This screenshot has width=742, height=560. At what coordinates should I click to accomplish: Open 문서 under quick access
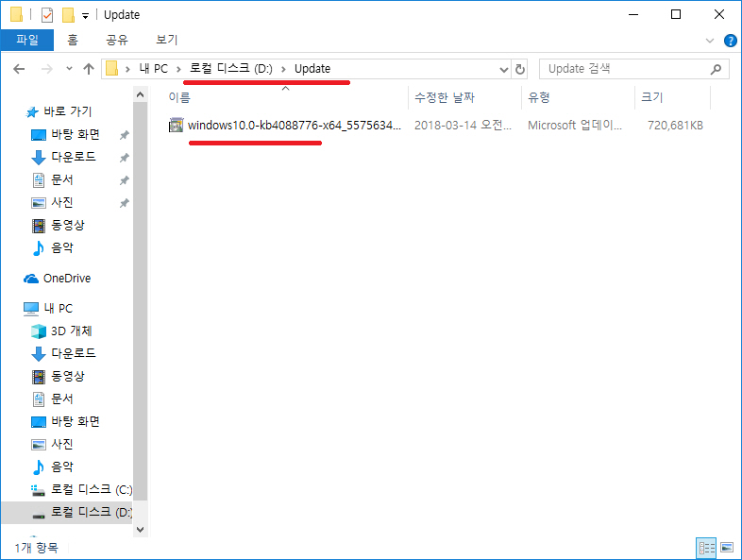coord(62,179)
